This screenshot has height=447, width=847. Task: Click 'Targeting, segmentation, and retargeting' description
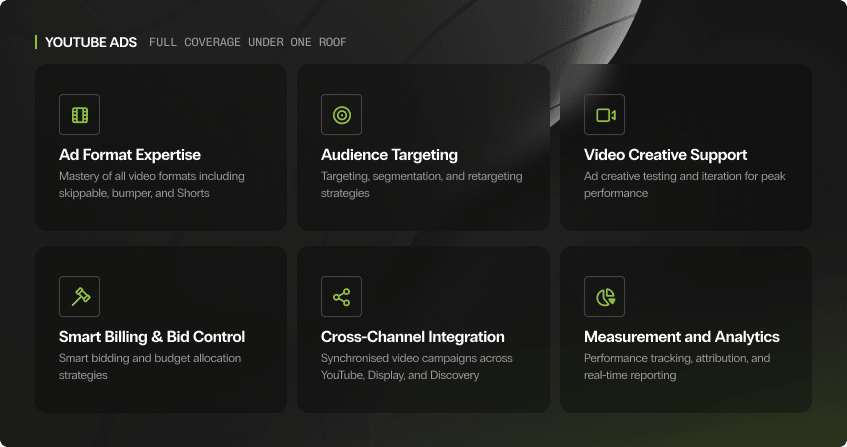[x=421, y=185]
